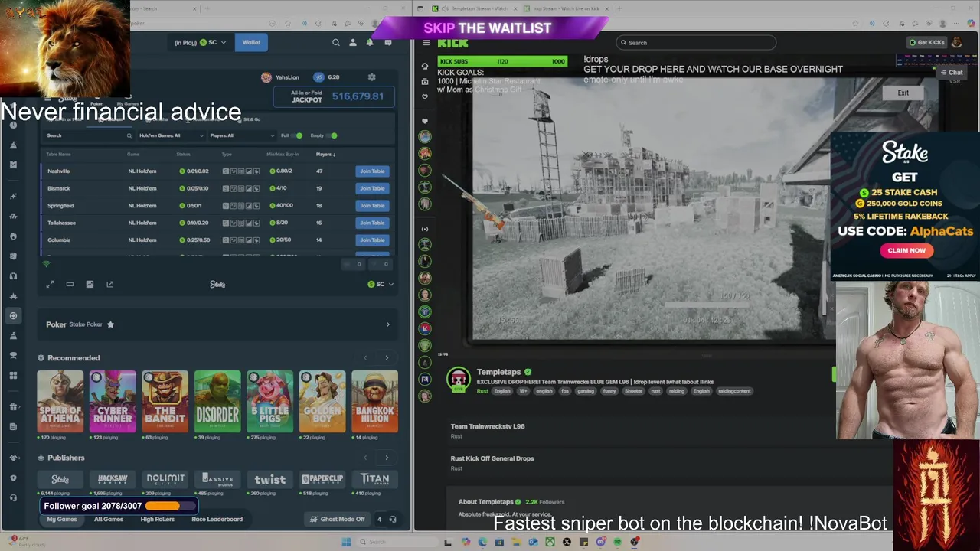The width and height of the screenshot is (980, 551).
Task: Open Spotify from the taskbar
Action: (x=617, y=542)
